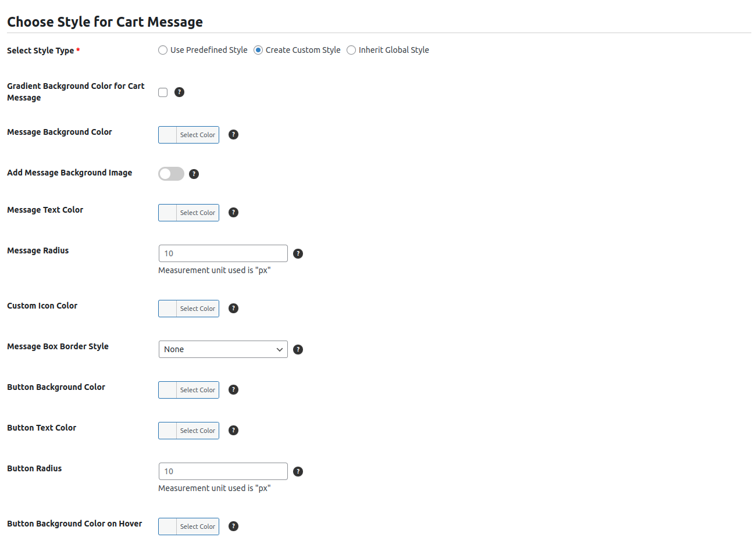756x548 pixels.
Task: Select Create Custom Style radio option
Action: [x=258, y=51]
